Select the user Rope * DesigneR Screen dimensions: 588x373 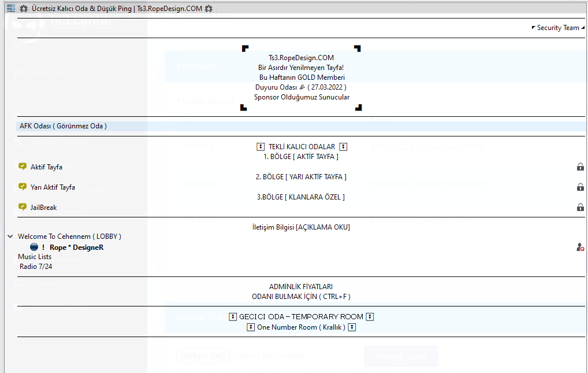[x=76, y=247]
